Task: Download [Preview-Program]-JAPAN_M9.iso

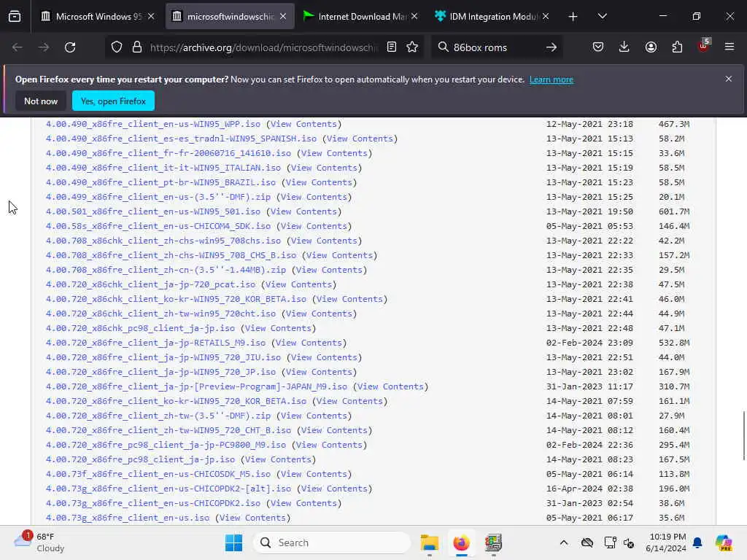Action: (x=196, y=386)
